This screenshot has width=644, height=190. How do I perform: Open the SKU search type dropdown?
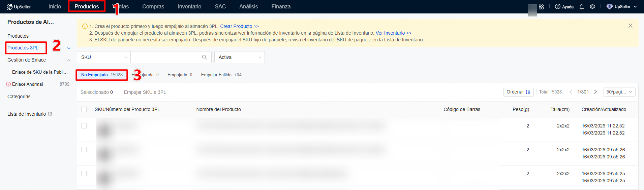[x=103, y=57]
